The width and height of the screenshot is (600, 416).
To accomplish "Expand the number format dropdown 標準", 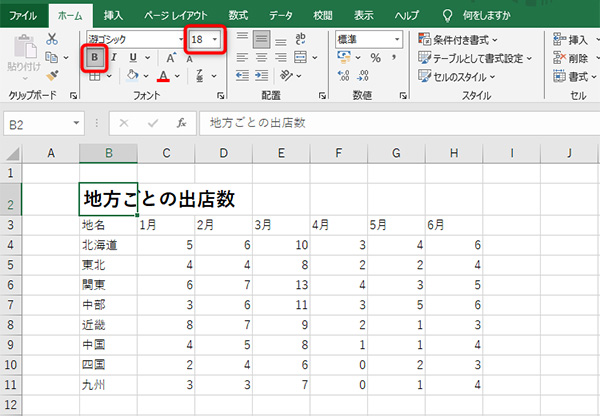I will 398,38.
